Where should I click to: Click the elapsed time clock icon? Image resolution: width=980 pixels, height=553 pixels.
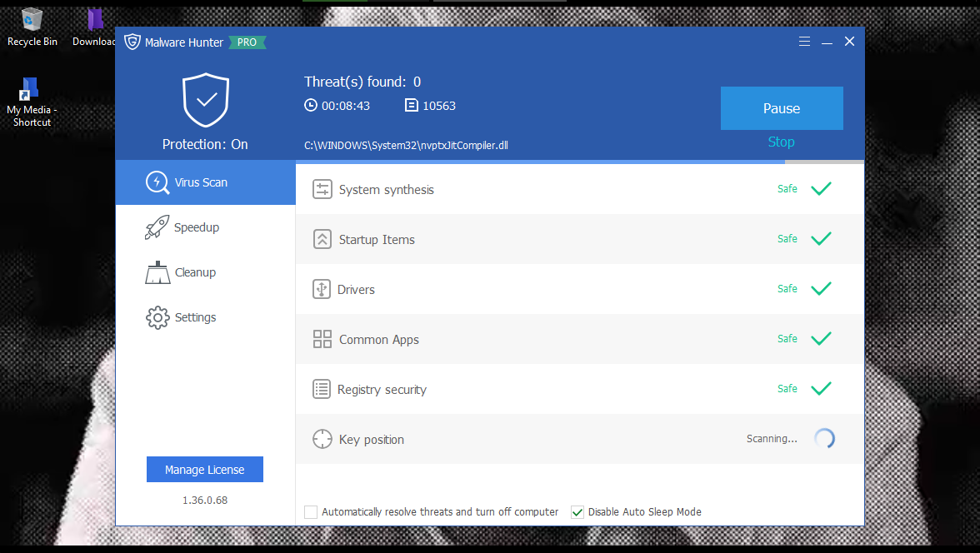(x=311, y=105)
